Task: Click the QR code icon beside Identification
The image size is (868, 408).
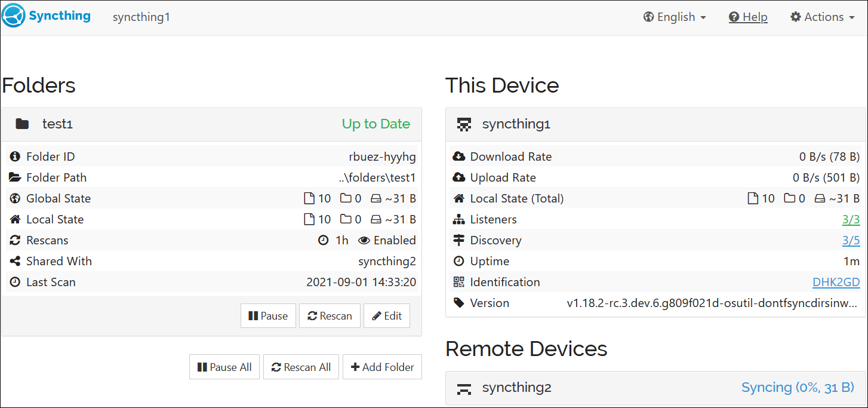Action: coord(458,282)
